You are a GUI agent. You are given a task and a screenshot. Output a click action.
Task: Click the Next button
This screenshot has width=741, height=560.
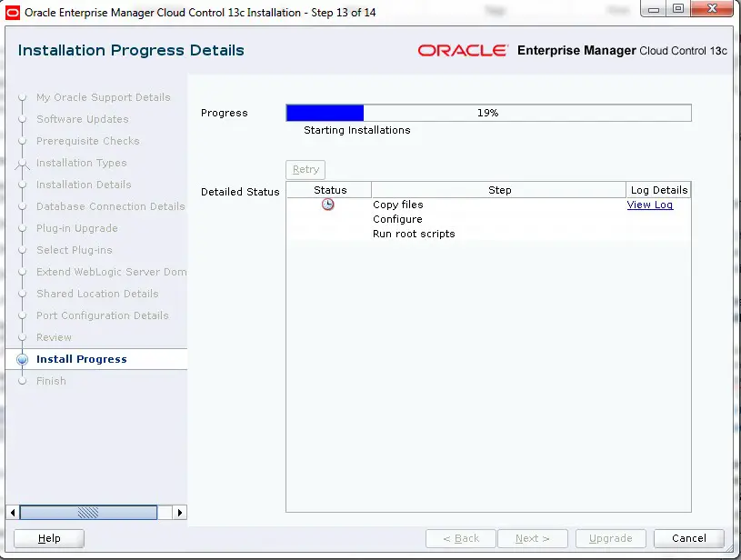(533, 538)
